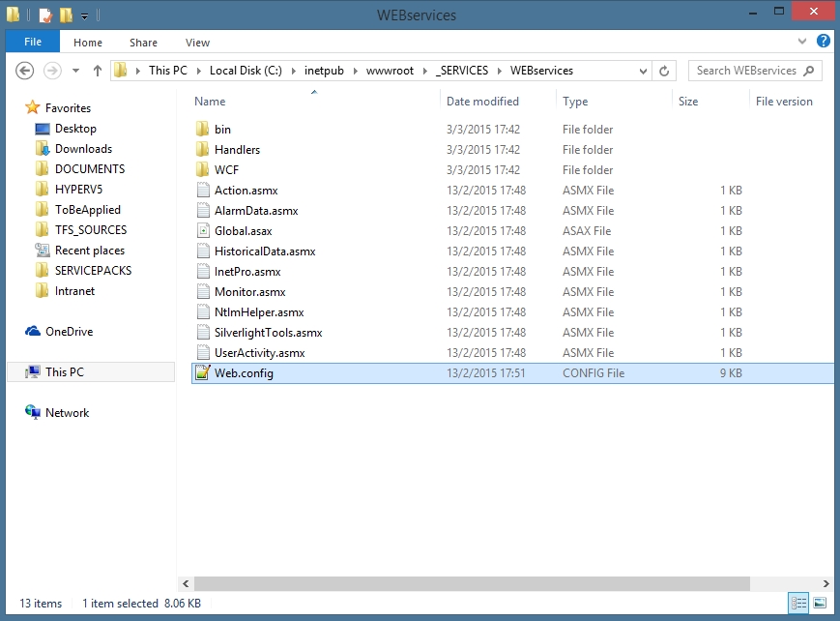Switch to large thumbnails view via status bar icon

(x=818, y=603)
